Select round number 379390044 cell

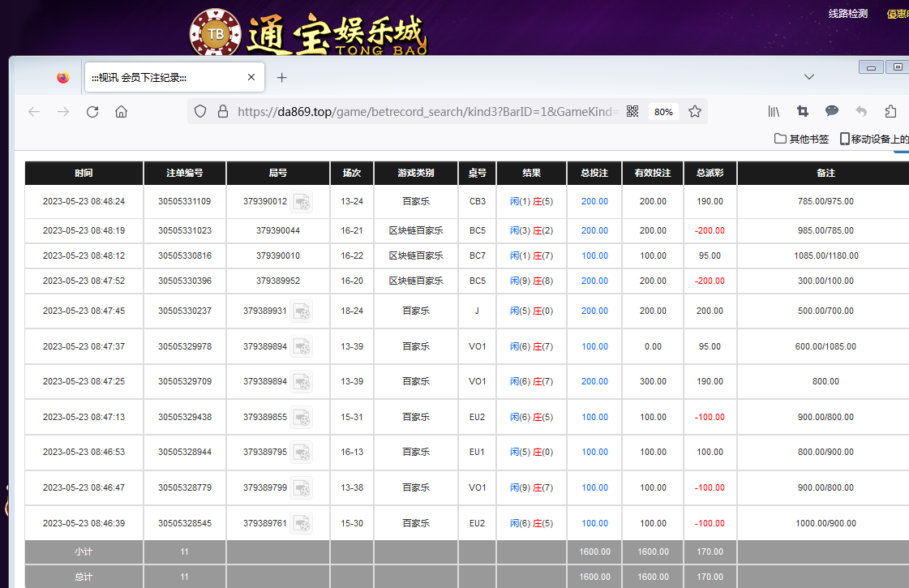pos(278,230)
